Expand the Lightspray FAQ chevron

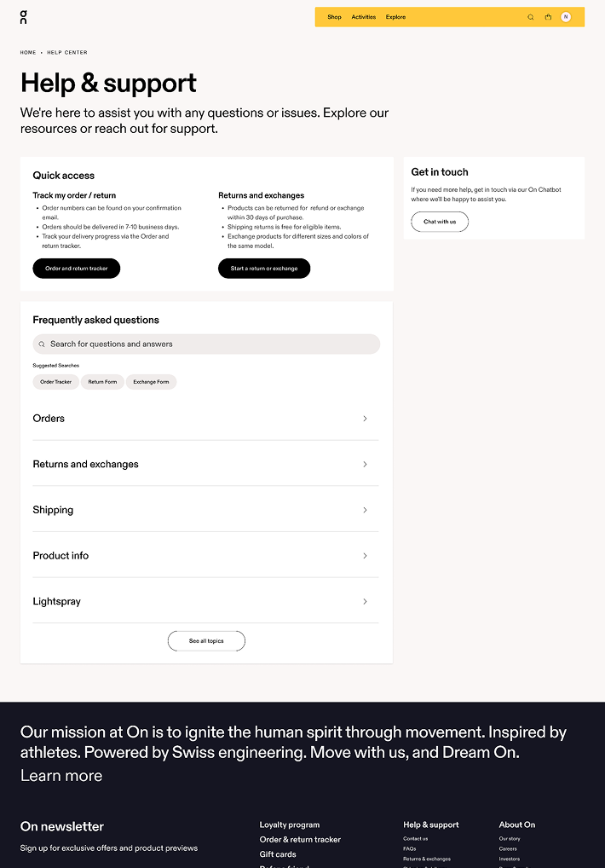[365, 601]
